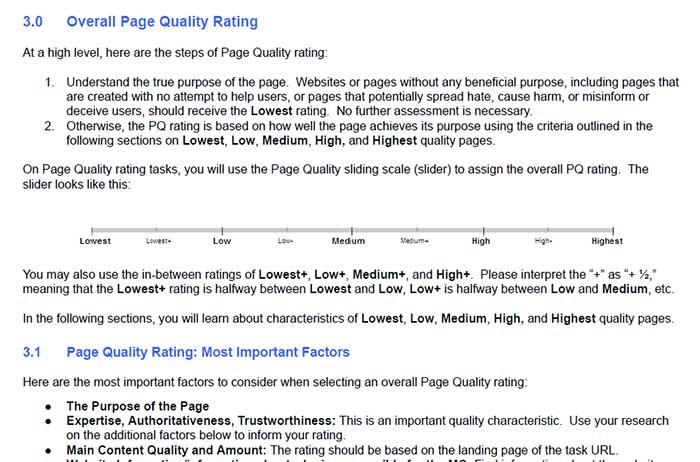Click the '3.1 Page Quality Rating: Most Important Factors' heading
Viewport: 700px width, 462px height.
click(x=186, y=352)
